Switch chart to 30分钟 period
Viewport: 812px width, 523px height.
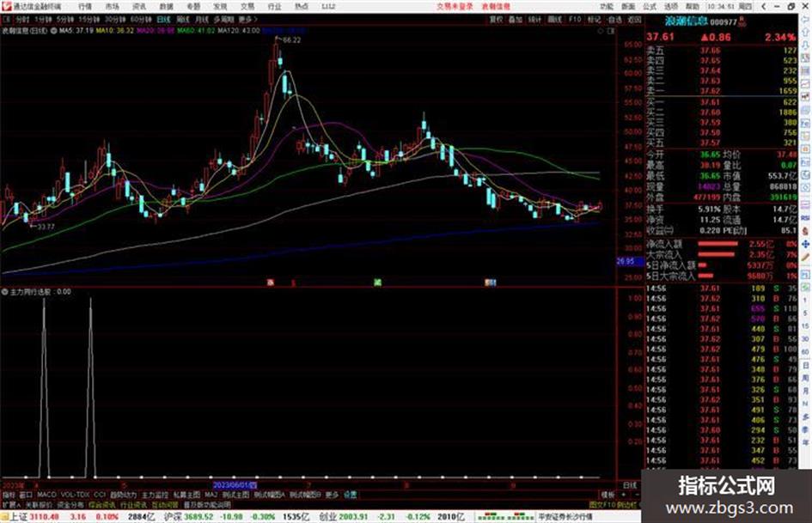point(115,19)
